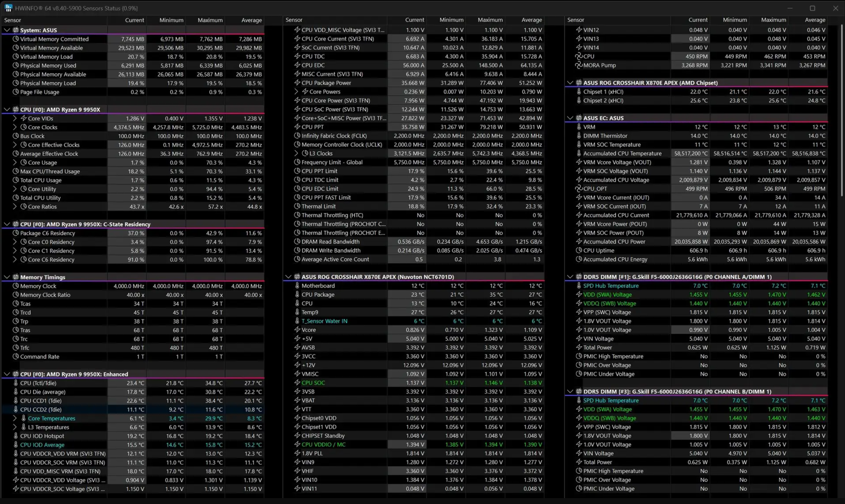Select the CPU CCD2 (Tdie) row
This screenshot has width=845, height=504.
(41, 409)
